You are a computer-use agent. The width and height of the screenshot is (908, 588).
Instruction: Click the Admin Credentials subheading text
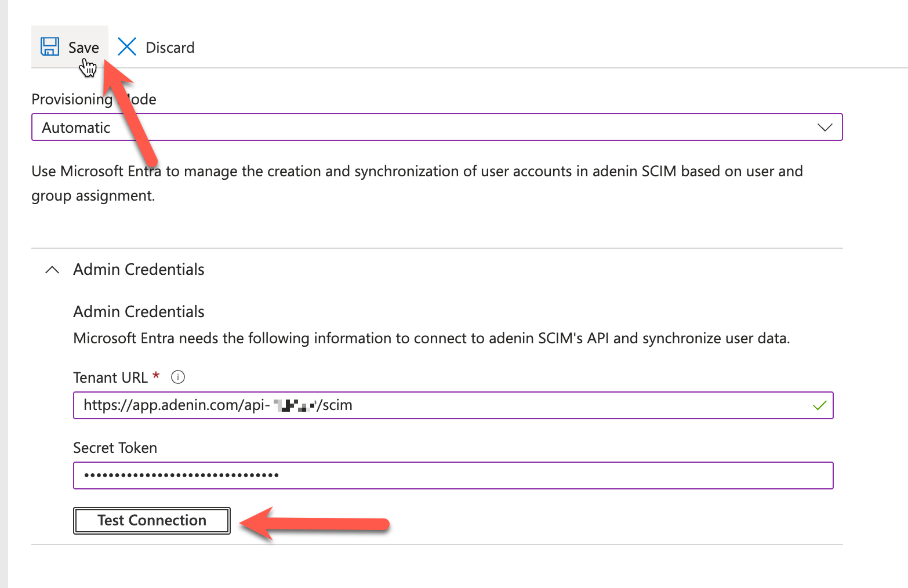tap(139, 312)
